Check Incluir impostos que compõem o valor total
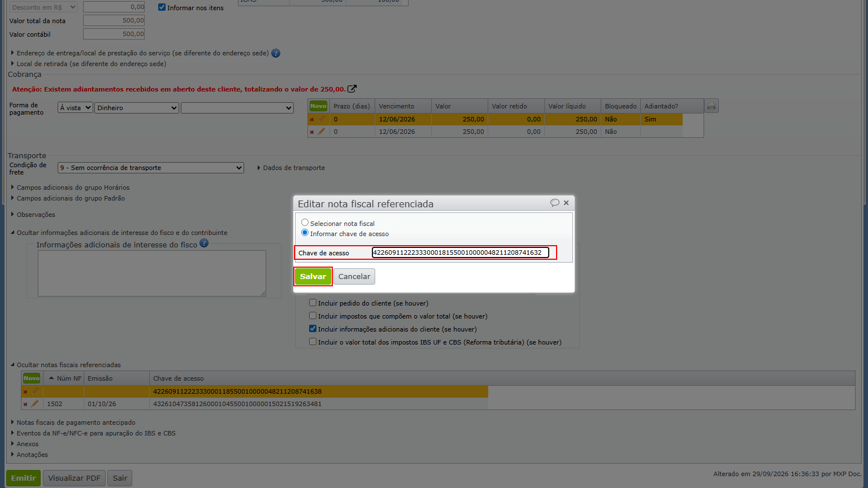868x488 pixels. 313,316
